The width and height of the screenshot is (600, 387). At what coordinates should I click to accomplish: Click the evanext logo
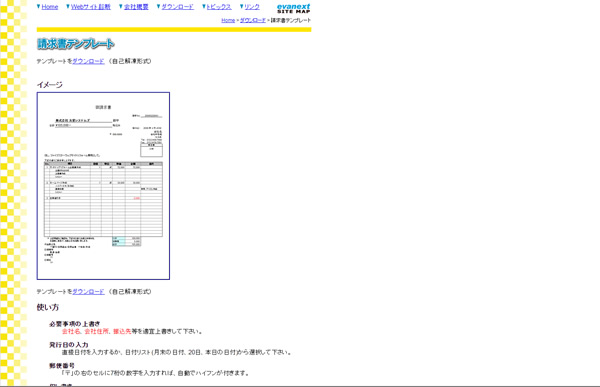pyautogui.click(x=293, y=6)
